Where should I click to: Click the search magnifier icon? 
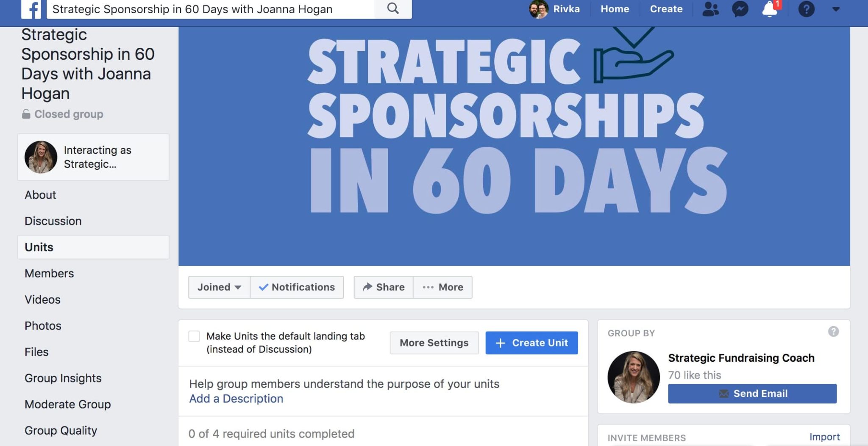(x=393, y=8)
